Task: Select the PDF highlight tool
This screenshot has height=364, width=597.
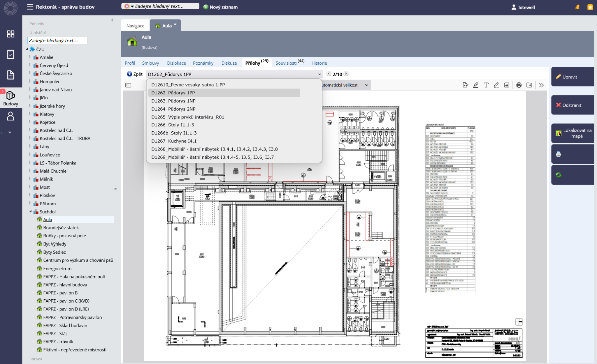Action: [x=476, y=85]
